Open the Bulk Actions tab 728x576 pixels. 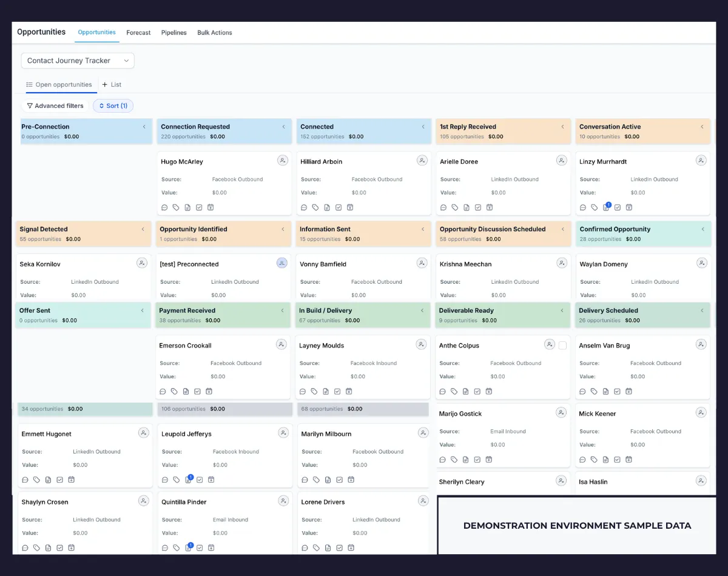[x=215, y=33]
